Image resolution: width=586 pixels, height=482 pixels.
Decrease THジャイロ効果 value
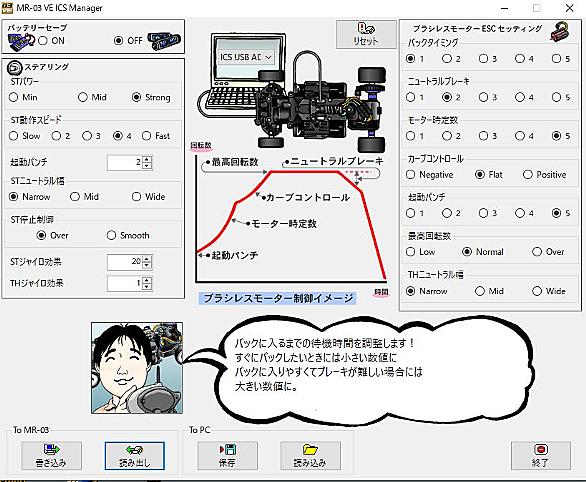click(147, 287)
